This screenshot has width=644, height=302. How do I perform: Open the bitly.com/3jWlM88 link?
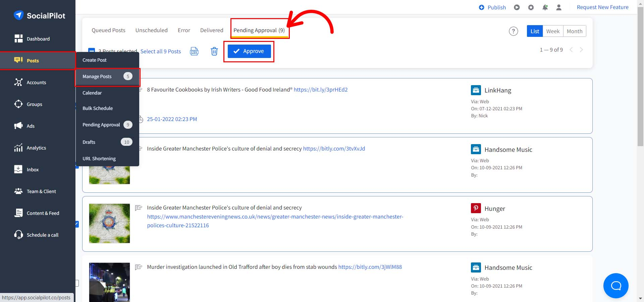point(370,267)
